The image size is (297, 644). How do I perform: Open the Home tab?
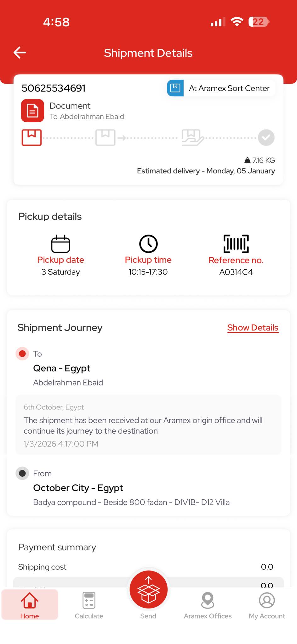(30, 605)
